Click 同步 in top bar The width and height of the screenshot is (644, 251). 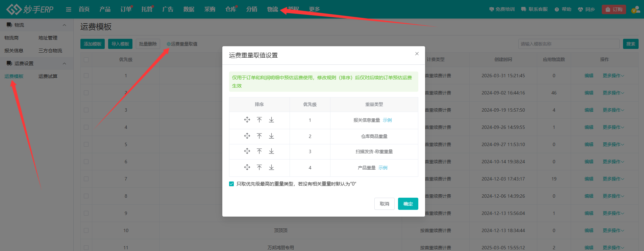[586, 9]
